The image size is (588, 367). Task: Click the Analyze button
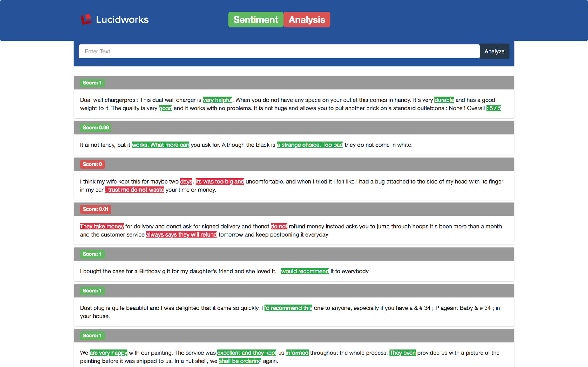pos(494,51)
